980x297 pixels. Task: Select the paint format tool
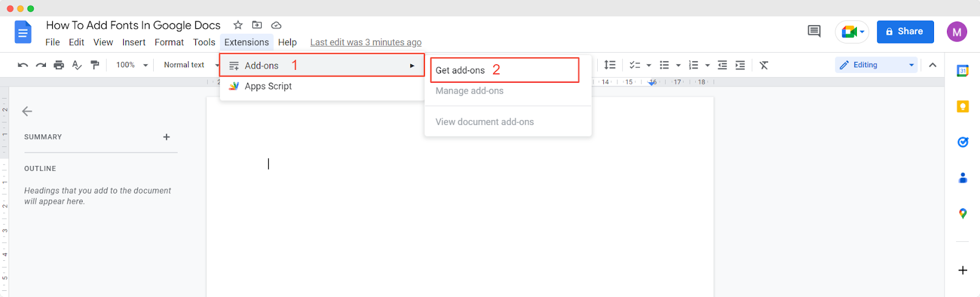(x=95, y=65)
